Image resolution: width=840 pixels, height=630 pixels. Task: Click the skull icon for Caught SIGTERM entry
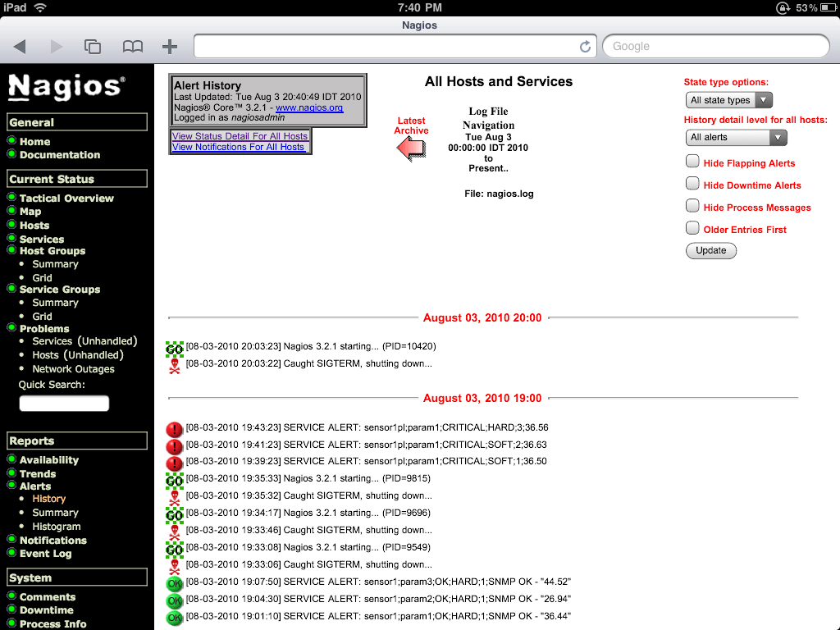pyautogui.click(x=173, y=363)
